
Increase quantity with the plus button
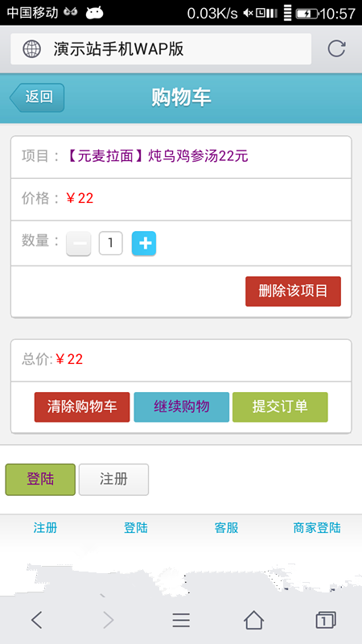pyautogui.click(x=144, y=244)
